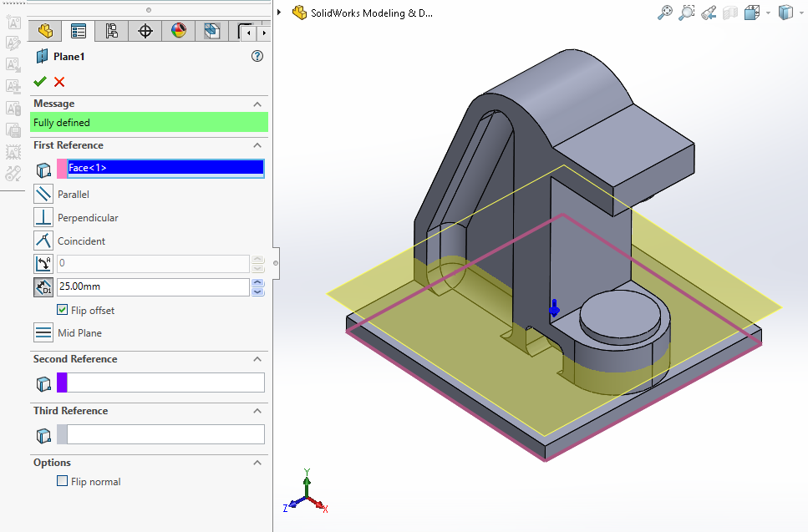Screen dimensions: 808x532
Task: Click the green OK checkmark
Action: click(x=39, y=81)
